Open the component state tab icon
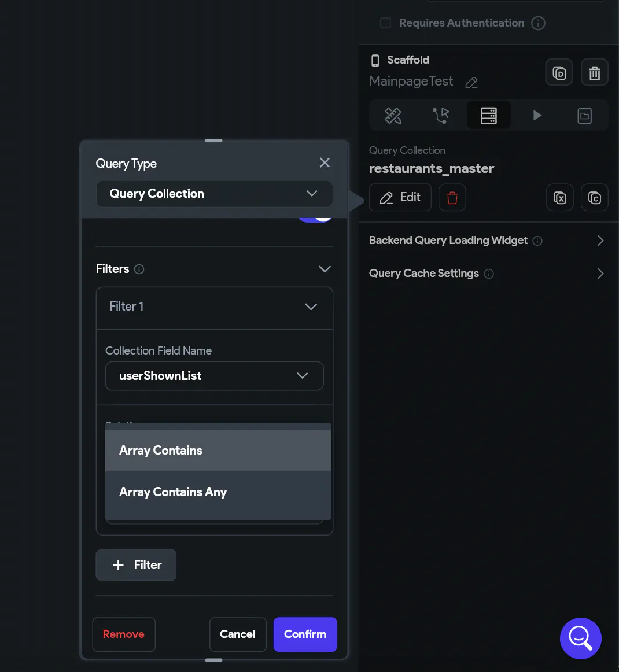 coord(585,116)
